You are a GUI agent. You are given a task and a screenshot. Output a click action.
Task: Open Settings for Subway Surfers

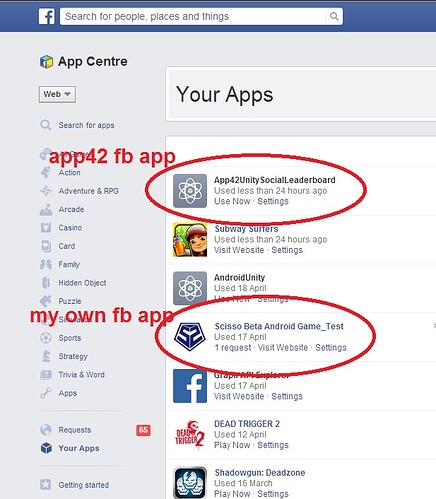point(287,250)
